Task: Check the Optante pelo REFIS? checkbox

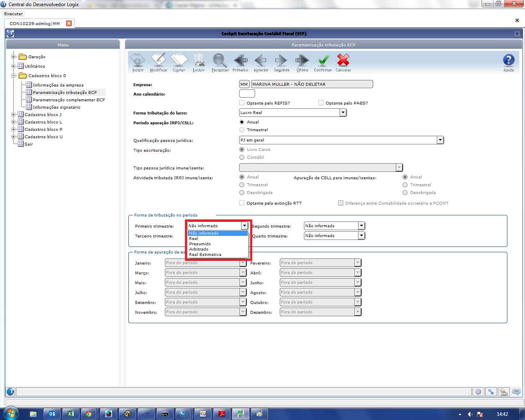Action: point(242,103)
